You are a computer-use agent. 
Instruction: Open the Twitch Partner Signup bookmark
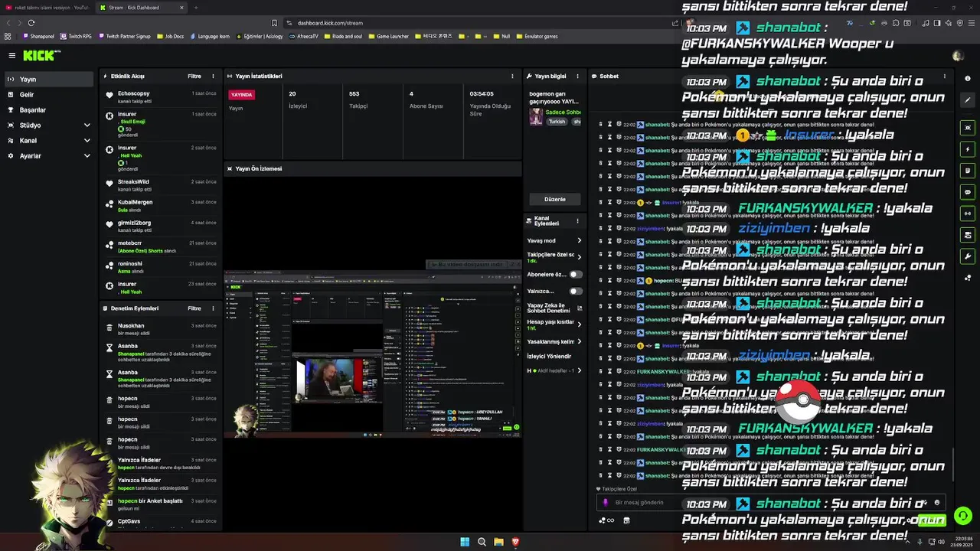click(124, 36)
